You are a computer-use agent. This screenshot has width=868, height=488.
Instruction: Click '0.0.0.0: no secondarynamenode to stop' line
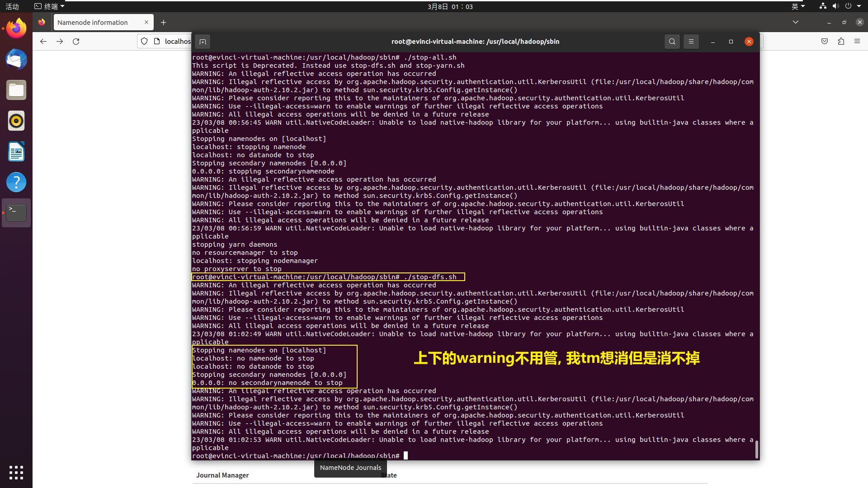[x=267, y=383]
